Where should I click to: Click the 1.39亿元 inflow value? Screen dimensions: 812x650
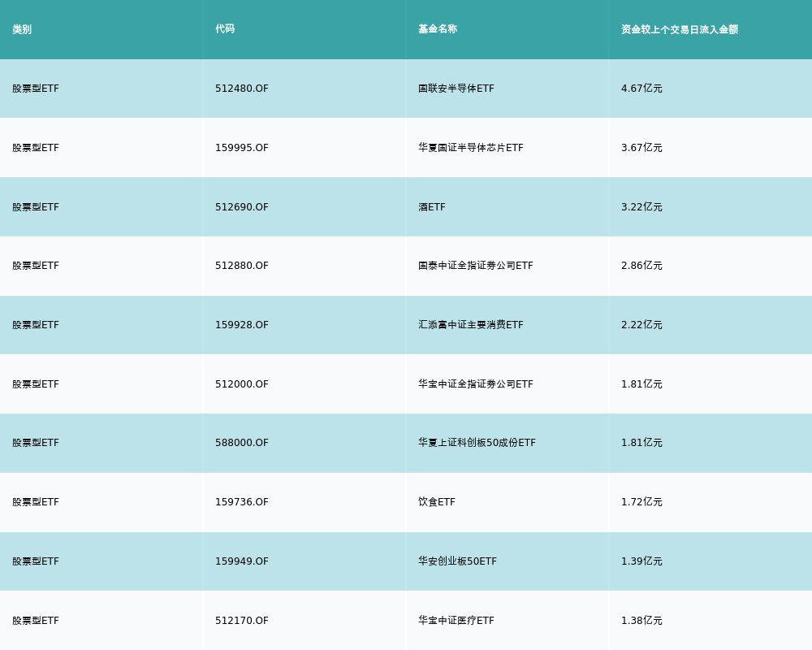[x=641, y=561]
